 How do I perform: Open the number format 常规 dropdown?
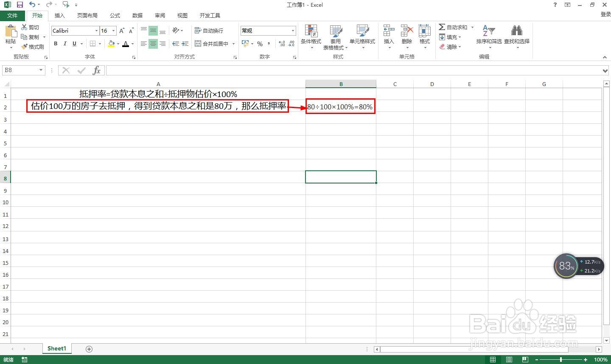click(x=293, y=31)
